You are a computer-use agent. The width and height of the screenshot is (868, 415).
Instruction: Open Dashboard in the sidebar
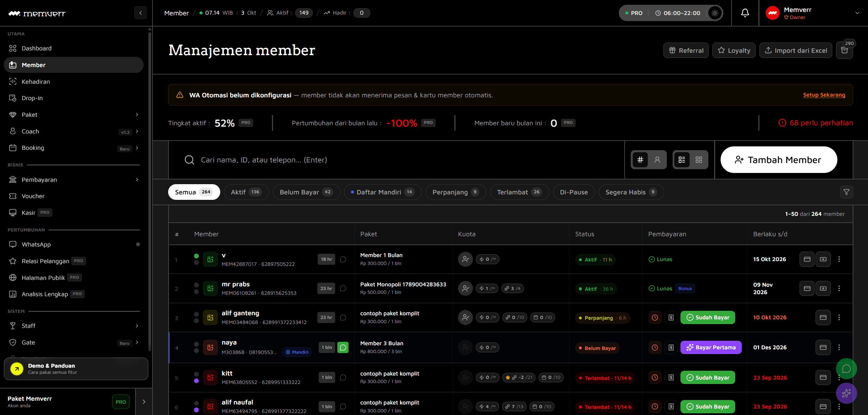click(74, 48)
